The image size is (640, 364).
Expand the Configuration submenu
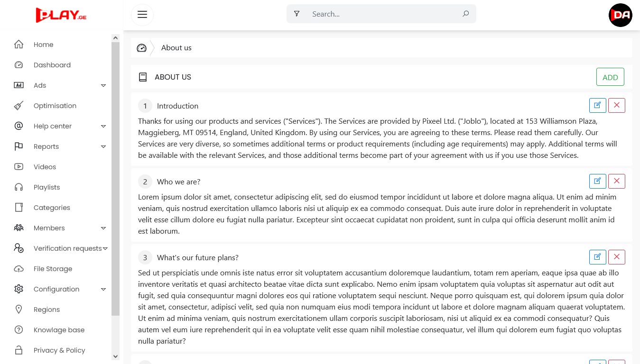pyautogui.click(x=103, y=289)
